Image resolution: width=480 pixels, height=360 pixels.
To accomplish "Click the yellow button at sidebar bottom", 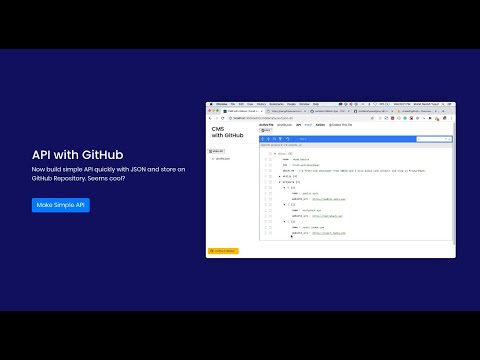I will click(223, 251).
